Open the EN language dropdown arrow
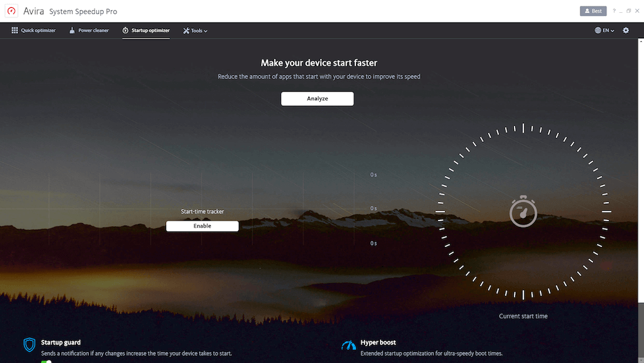 pyautogui.click(x=612, y=31)
